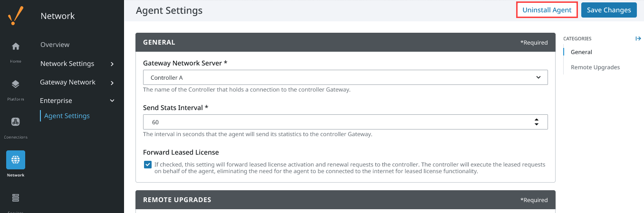Collapse the Categories panel arrow icon
Image resolution: width=644 pixels, height=213 pixels.
pos(638,39)
